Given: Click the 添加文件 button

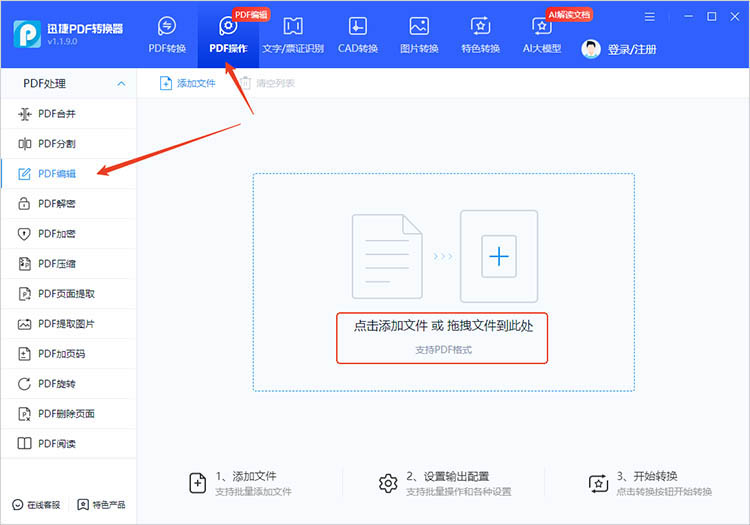Looking at the screenshot, I should pos(187,83).
